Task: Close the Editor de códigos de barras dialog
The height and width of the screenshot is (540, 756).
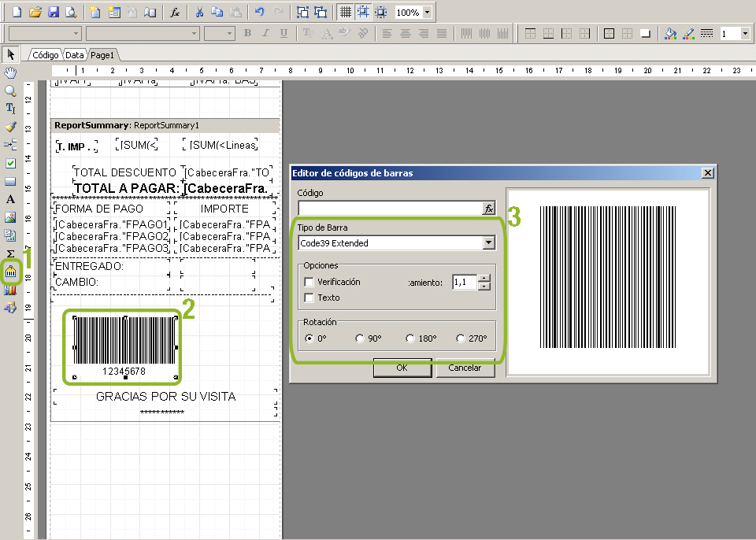Action: pos(707,173)
